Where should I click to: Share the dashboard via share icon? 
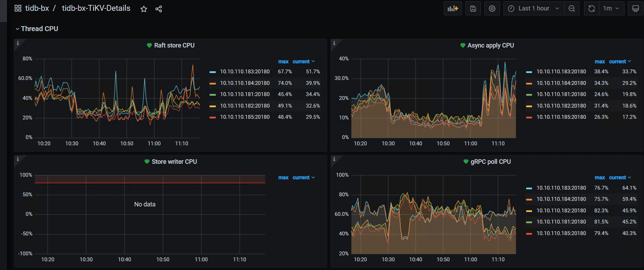159,9
